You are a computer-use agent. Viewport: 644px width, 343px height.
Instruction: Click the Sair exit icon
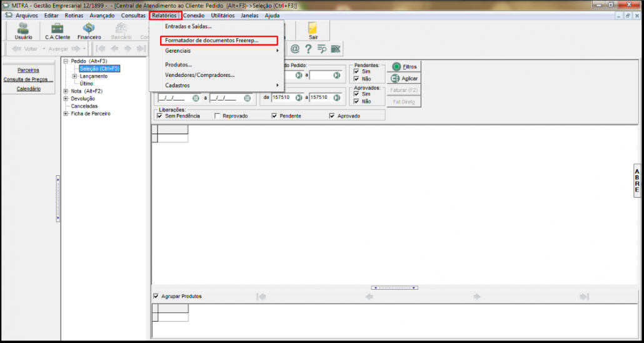point(313,30)
